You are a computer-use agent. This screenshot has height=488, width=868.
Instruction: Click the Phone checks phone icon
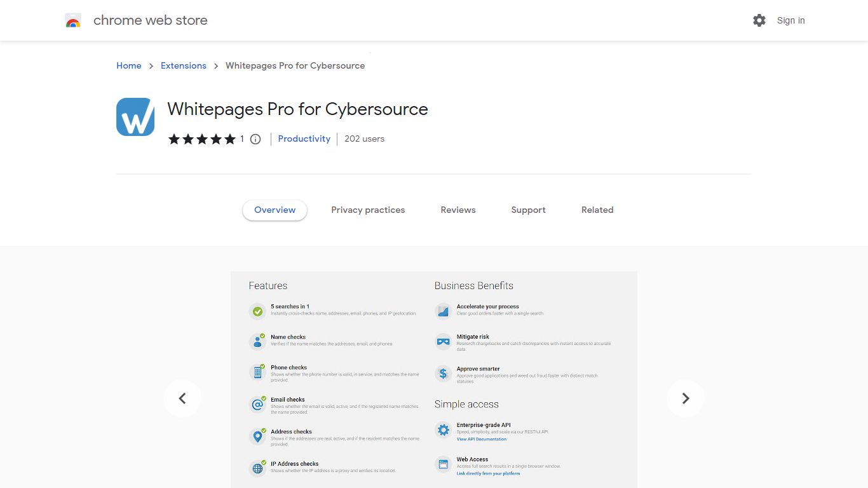point(257,372)
